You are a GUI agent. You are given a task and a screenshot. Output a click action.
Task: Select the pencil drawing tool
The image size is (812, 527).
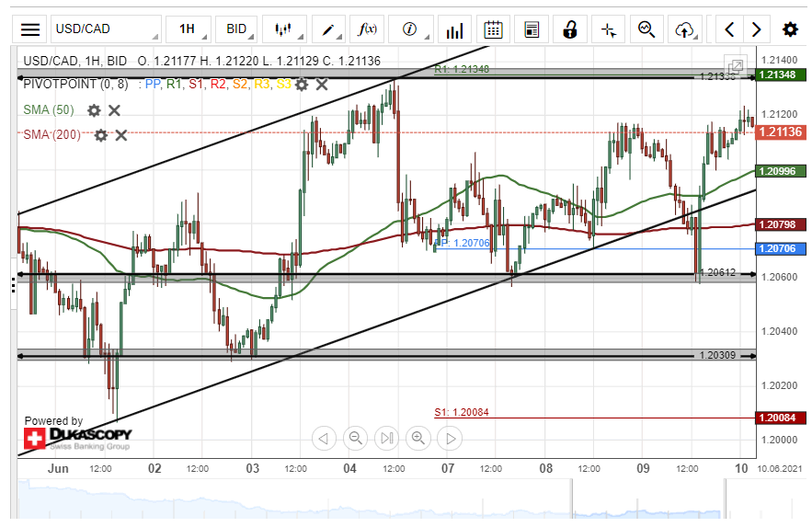[x=328, y=29]
